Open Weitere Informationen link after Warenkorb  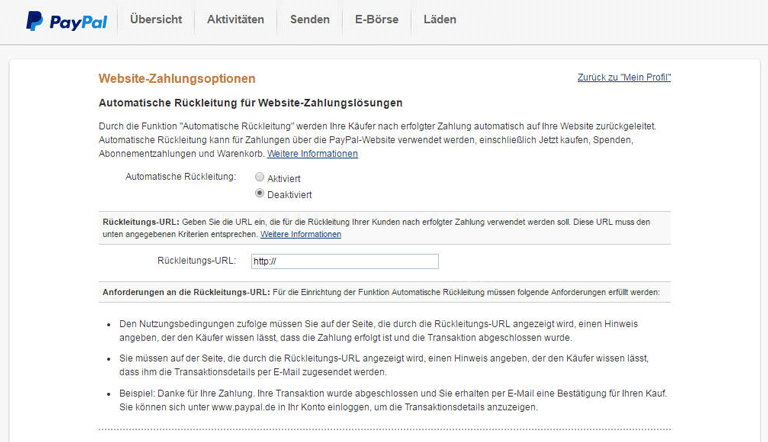click(312, 154)
